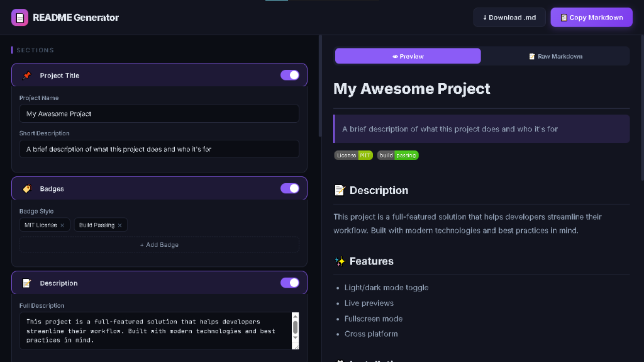
Task: Download the .md file
Action: point(509,17)
